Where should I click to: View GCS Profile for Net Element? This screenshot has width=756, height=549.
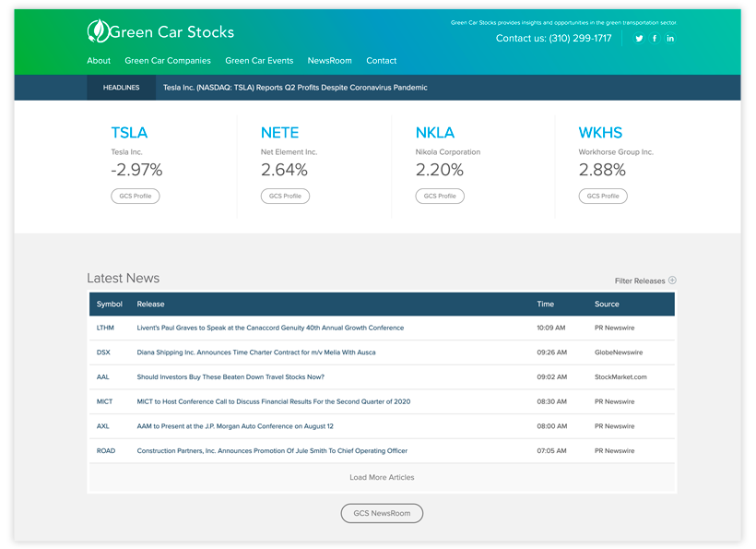pyautogui.click(x=286, y=196)
